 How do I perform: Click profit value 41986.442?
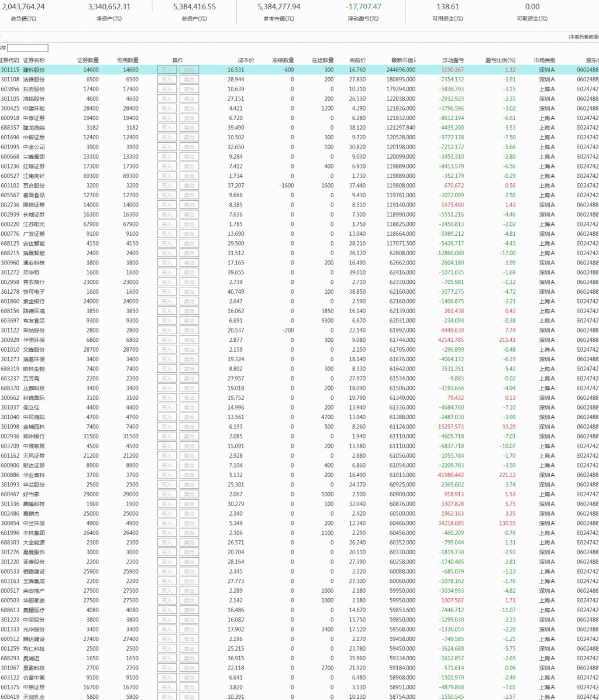[451, 475]
